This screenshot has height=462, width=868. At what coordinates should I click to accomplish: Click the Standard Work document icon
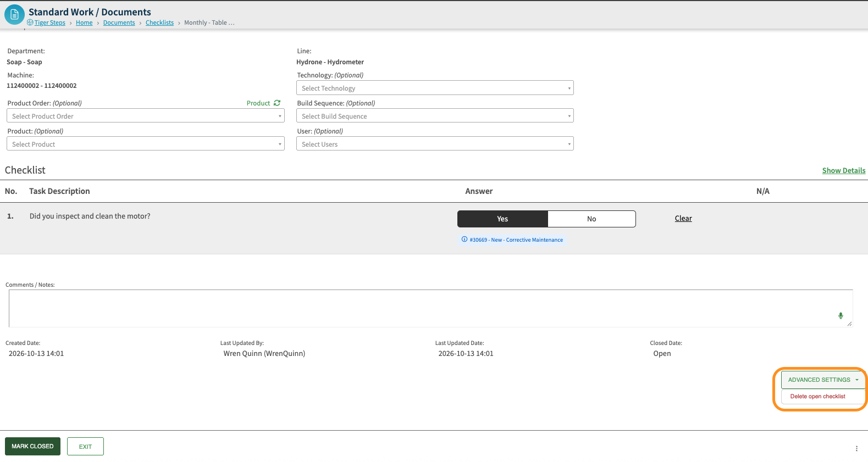pyautogui.click(x=14, y=15)
